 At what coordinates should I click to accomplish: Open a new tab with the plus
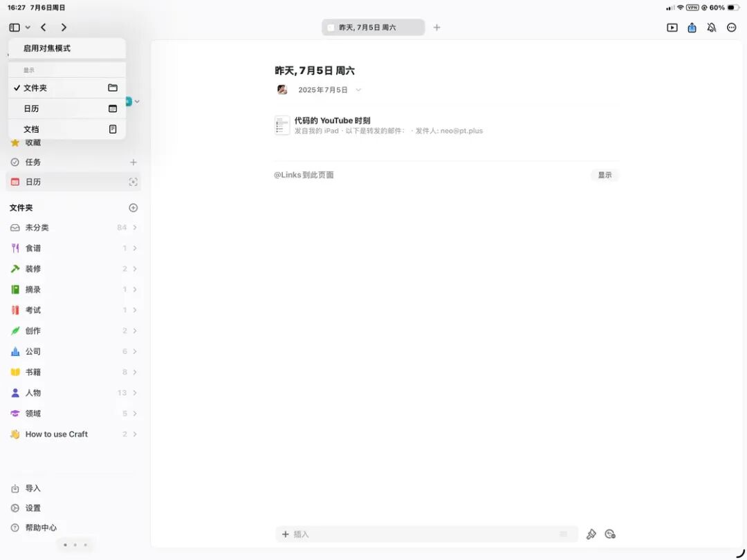coord(437,28)
